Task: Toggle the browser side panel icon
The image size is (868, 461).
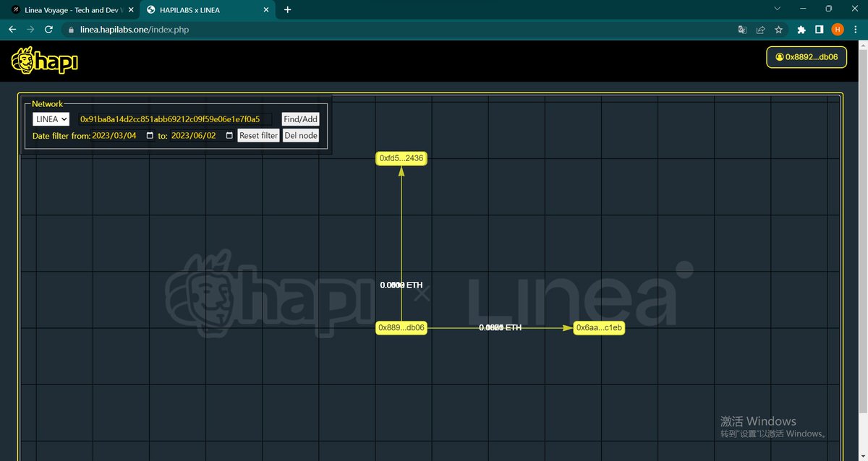Action: click(819, 30)
